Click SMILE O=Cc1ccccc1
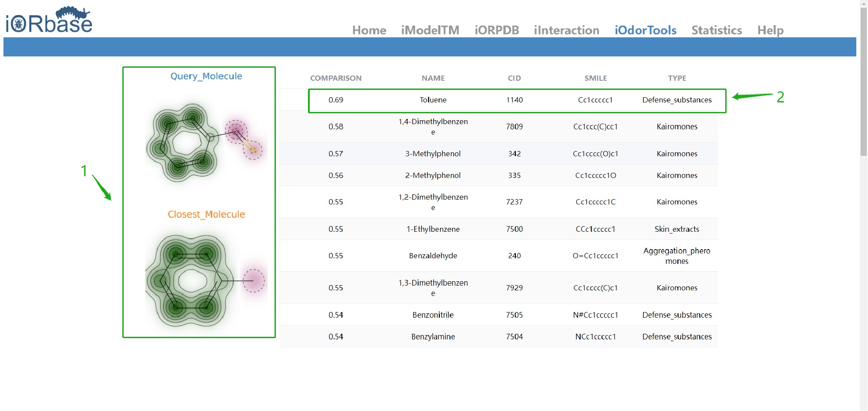This screenshot has height=411, width=868. [596, 256]
